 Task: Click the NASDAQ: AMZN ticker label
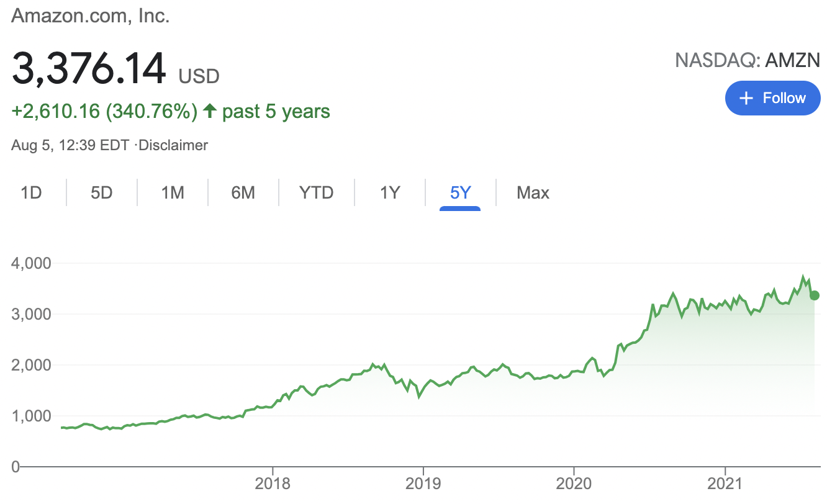tap(748, 60)
